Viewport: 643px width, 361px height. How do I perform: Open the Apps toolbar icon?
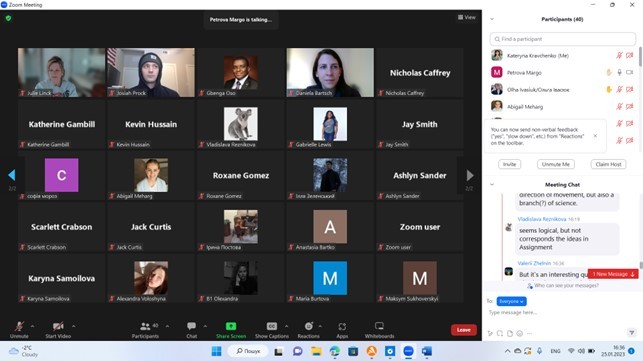click(342, 326)
